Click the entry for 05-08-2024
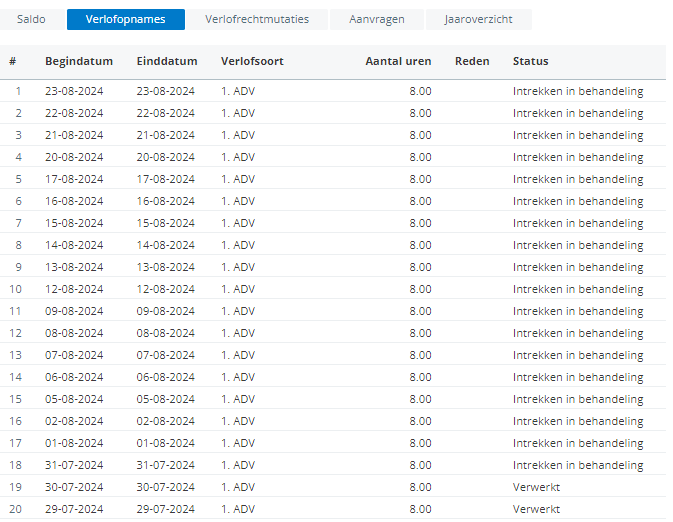Screen dimensions: 673x522 [333, 399]
